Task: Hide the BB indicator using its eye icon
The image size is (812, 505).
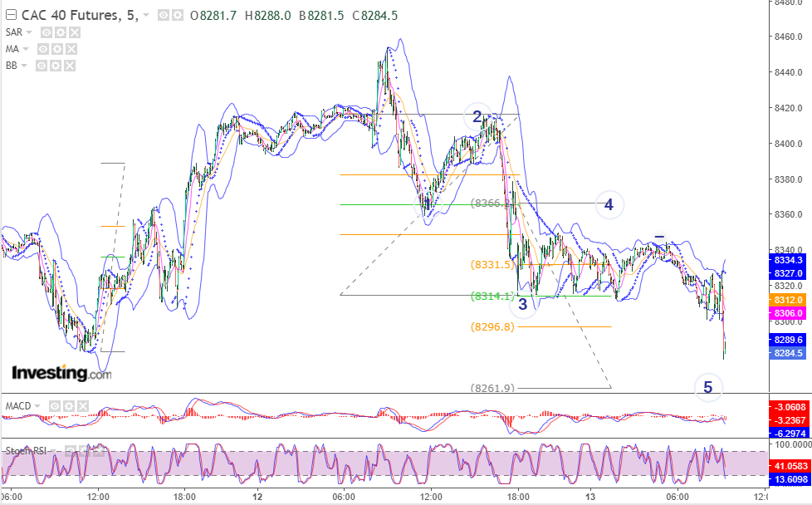Action: [x=42, y=66]
